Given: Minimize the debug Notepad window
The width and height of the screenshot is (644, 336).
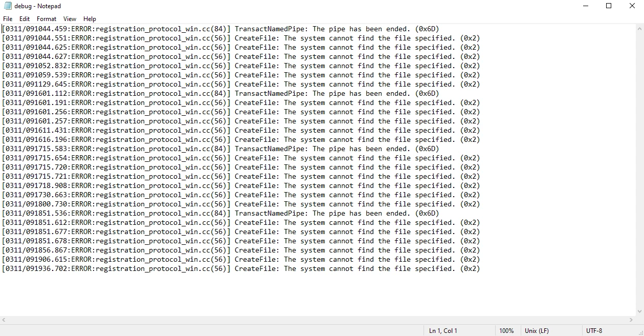Looking at the screenshot, I should pos(585,6).
